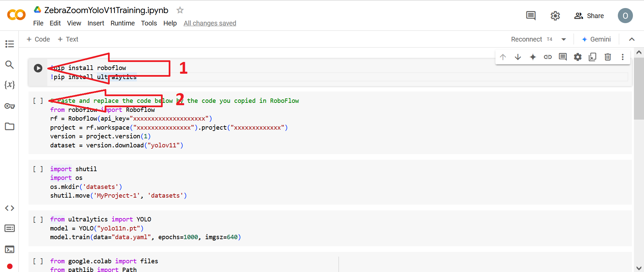Open Find and replace sidebar
The height and width of the screenshot is (272, 644).
pyautogui.click(x=10, y=65)
